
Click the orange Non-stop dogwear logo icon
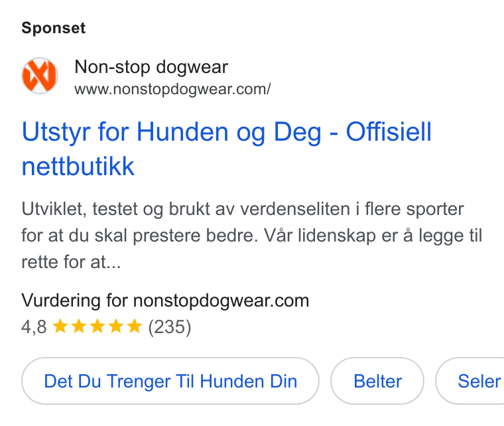pyautogui.click(x=40, y=76)
